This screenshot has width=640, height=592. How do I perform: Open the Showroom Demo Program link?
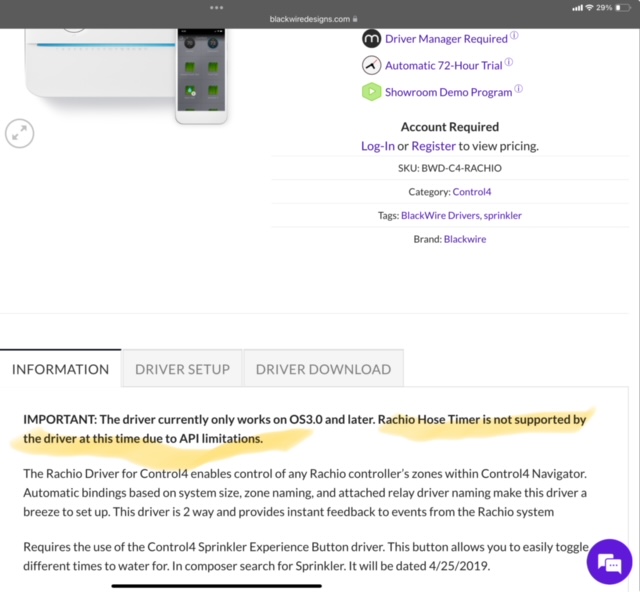coord(449,92)
